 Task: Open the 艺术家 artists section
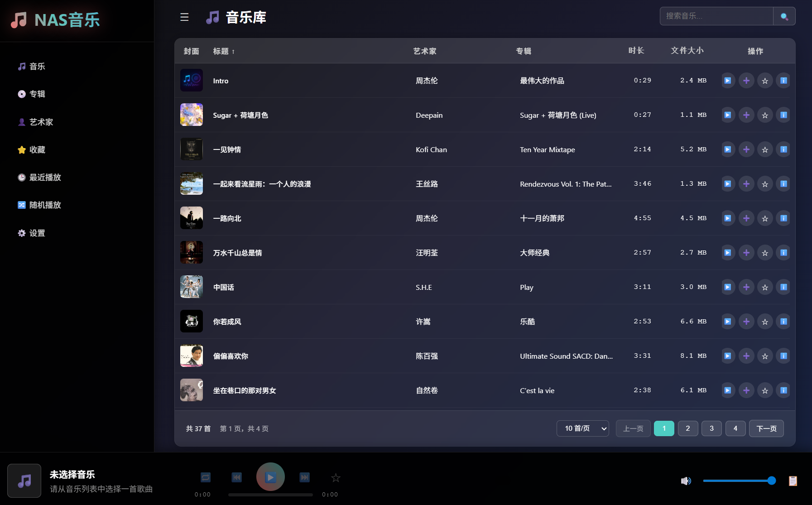click(x=41, y=122)
